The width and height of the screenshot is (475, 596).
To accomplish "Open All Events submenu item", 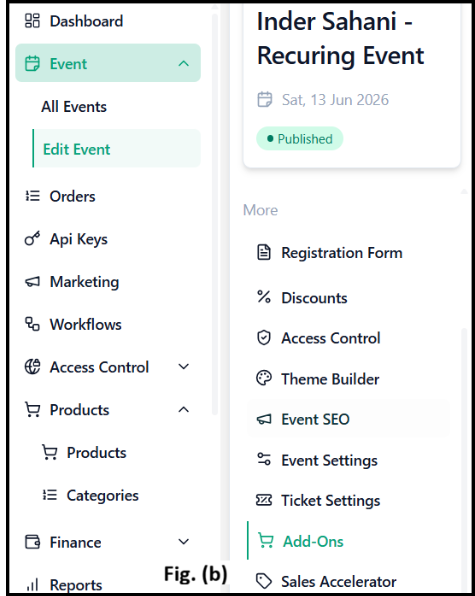I will click(74, 107).
